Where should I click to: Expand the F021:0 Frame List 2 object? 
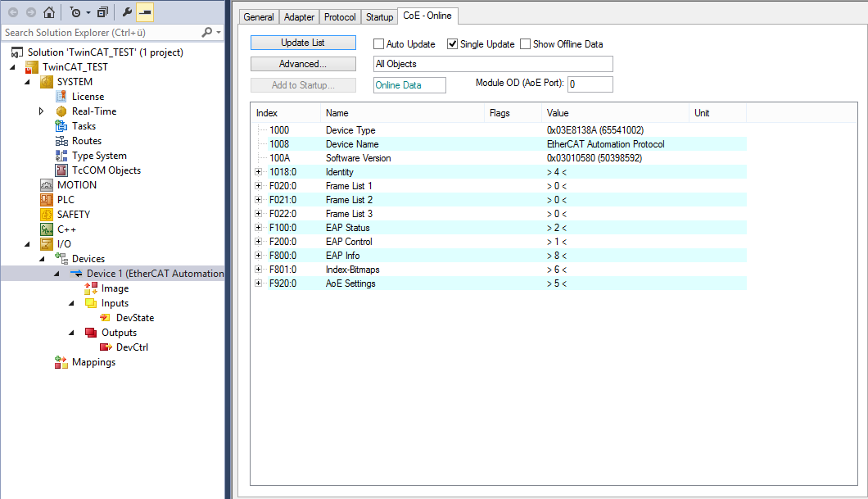(x=258, y=199)
